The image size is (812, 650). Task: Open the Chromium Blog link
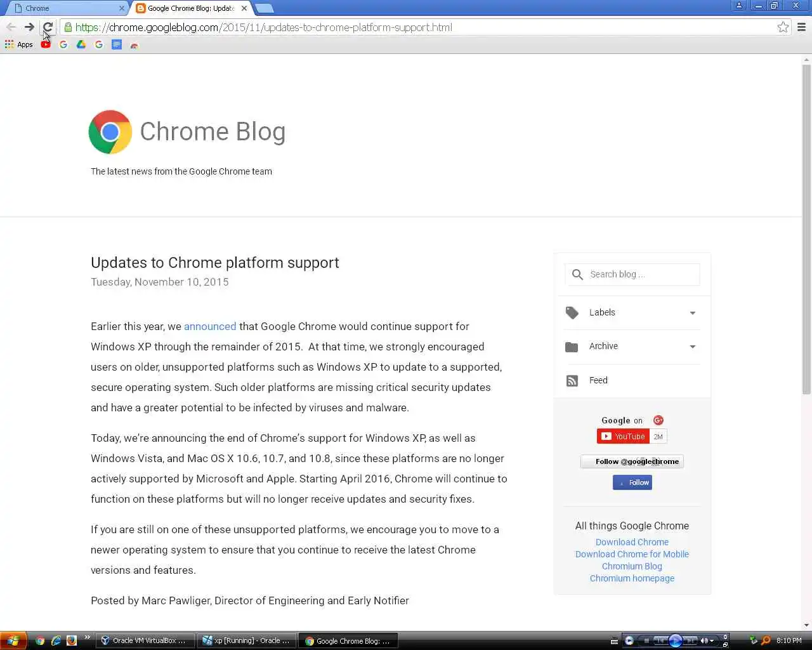click(x=632, y=566)
